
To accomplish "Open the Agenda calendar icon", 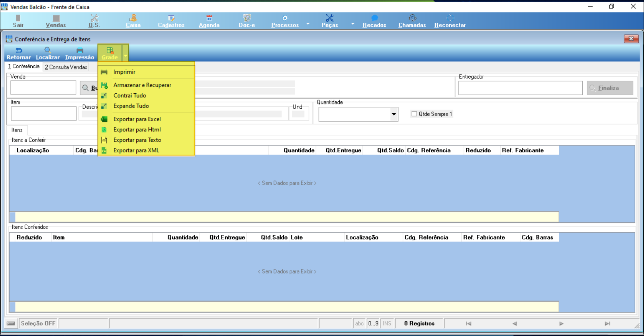I will [209, 18].
